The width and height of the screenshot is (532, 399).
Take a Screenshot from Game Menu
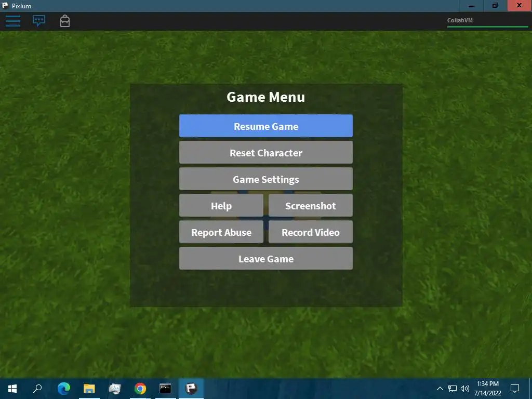(311, 205)
